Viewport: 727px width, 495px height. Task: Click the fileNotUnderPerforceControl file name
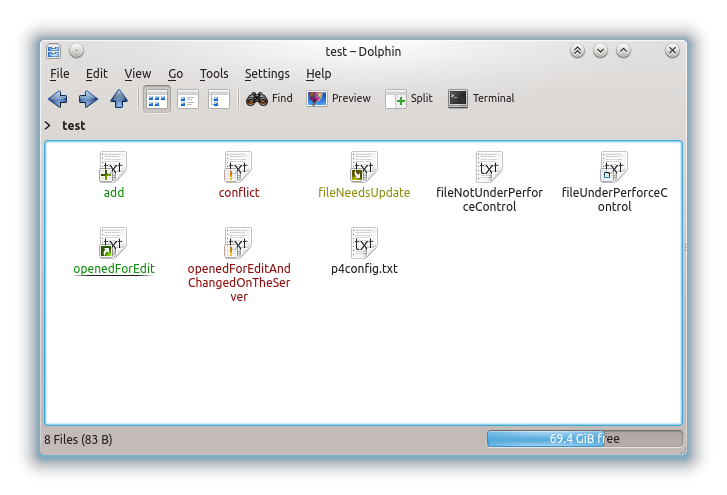point(489,200)
